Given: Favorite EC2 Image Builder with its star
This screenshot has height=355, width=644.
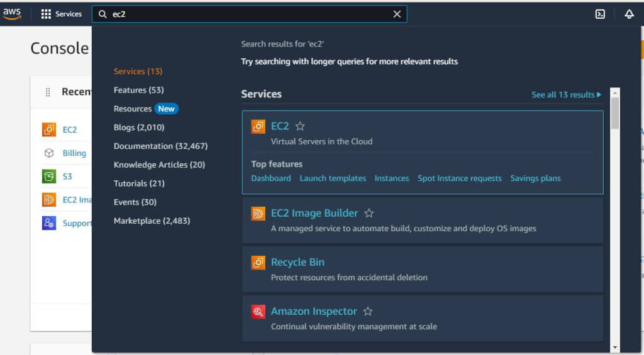Looking at the screenshot, I should (x=369, y=213).
